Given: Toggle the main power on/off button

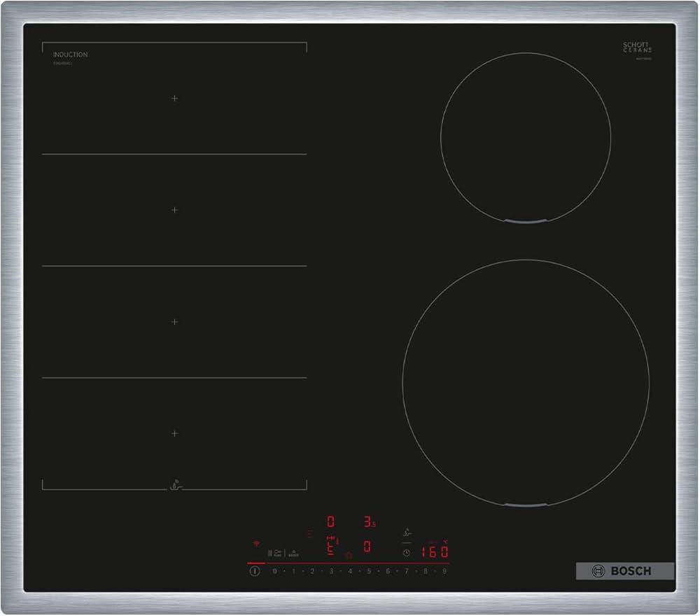Looking at the screenshot, I should (254, 570).
